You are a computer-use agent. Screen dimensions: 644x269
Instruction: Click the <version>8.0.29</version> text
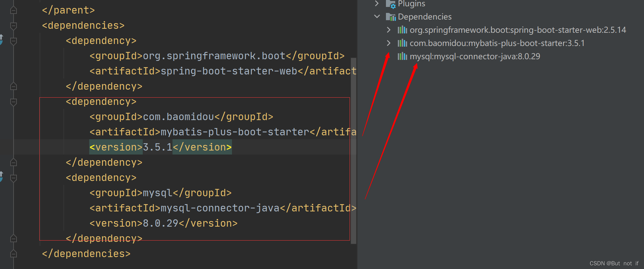coord(164,223)
